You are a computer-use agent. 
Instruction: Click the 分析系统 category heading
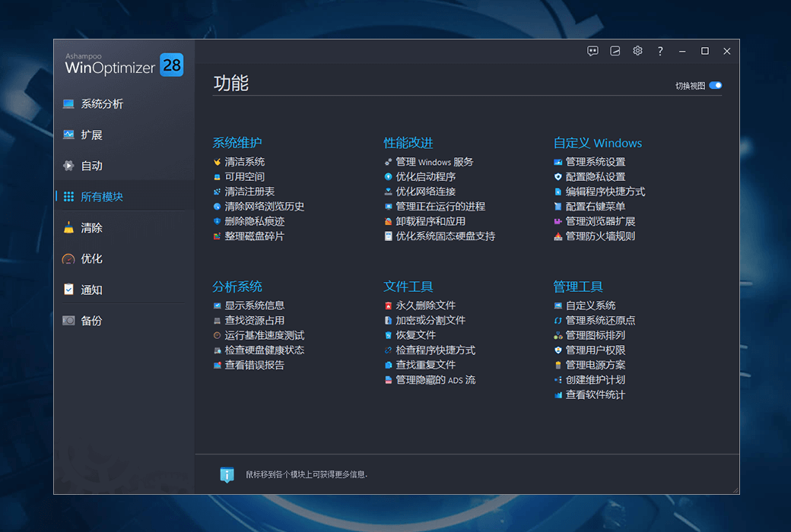tap(237, 287)
